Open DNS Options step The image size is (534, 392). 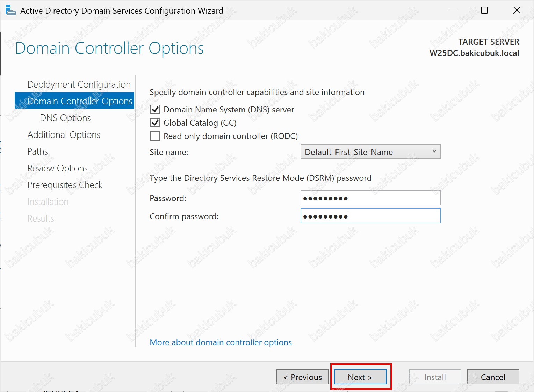point(65,118)
